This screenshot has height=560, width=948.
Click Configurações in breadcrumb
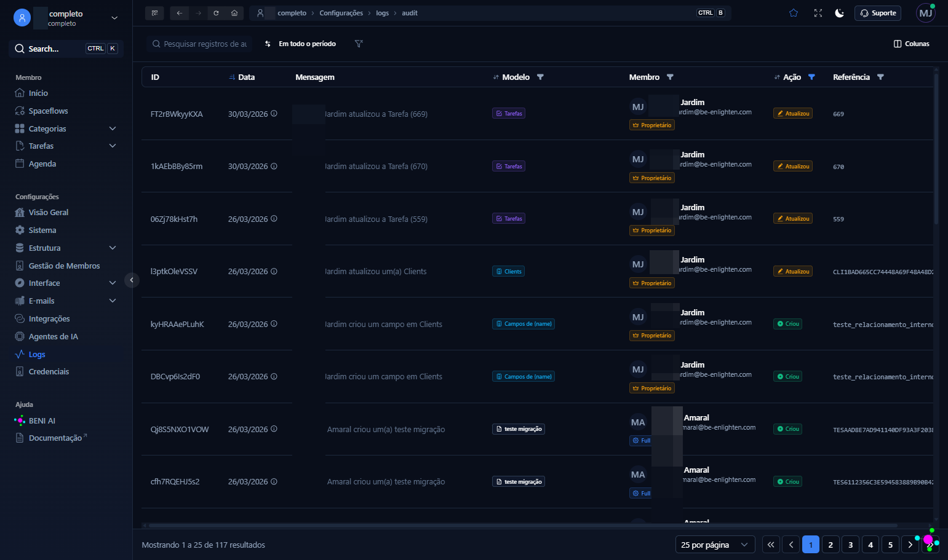341,13
